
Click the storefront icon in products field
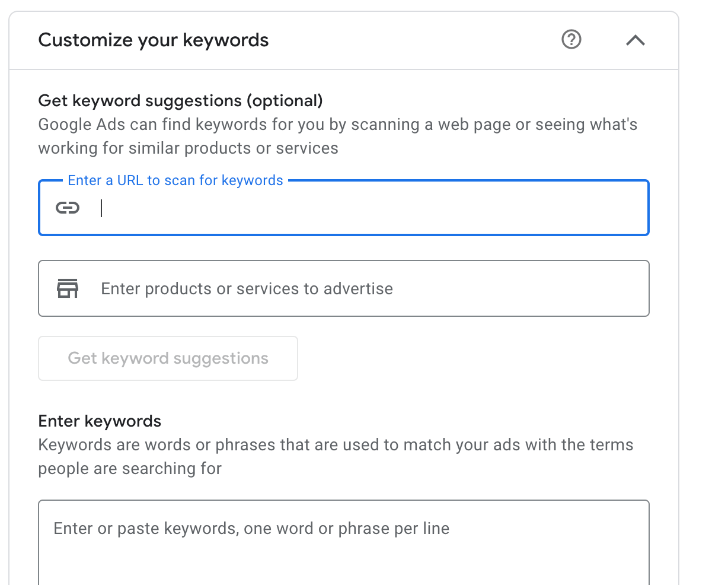point(68,288)
